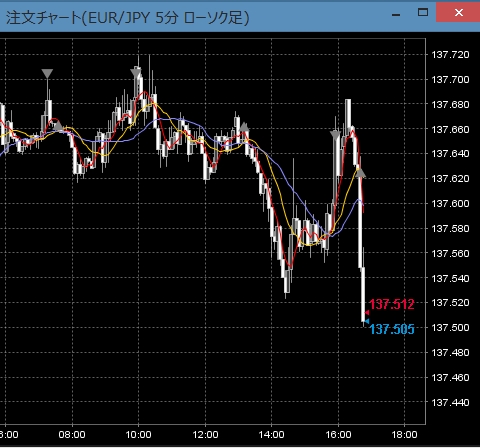Select the up-triangle marker near 07:30
480x448 pixels.
pos(58,126)
